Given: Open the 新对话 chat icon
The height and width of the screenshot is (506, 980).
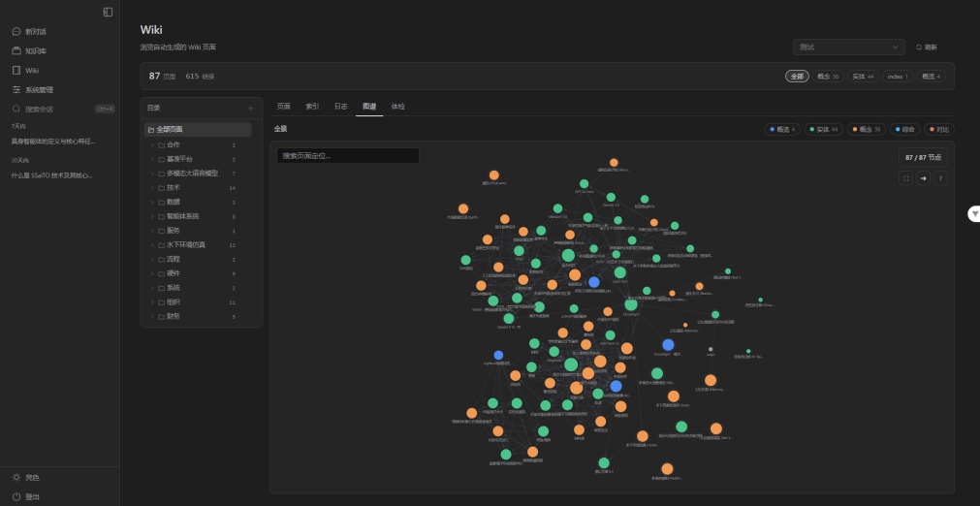Looking at the screenshot, I should [x=16, y=31].
